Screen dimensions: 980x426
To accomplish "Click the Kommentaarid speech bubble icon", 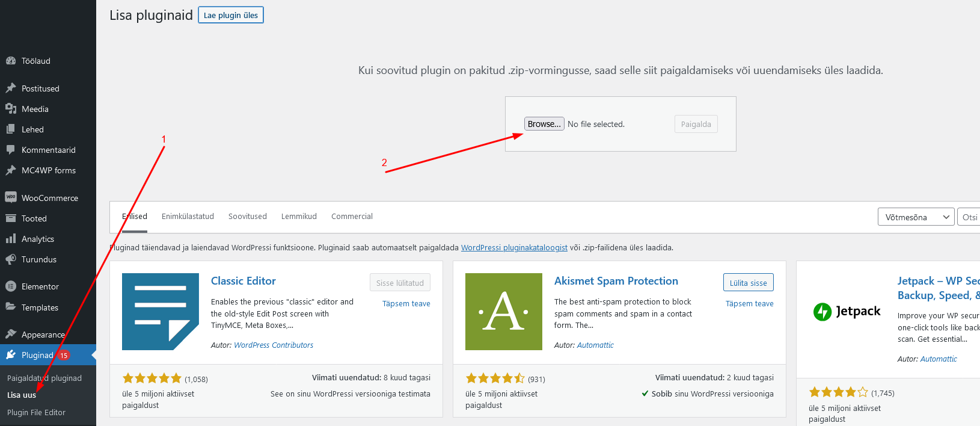I will tap(11, 150).
